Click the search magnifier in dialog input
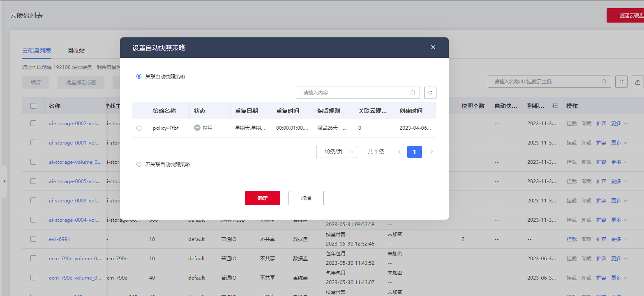 point(413,93)
